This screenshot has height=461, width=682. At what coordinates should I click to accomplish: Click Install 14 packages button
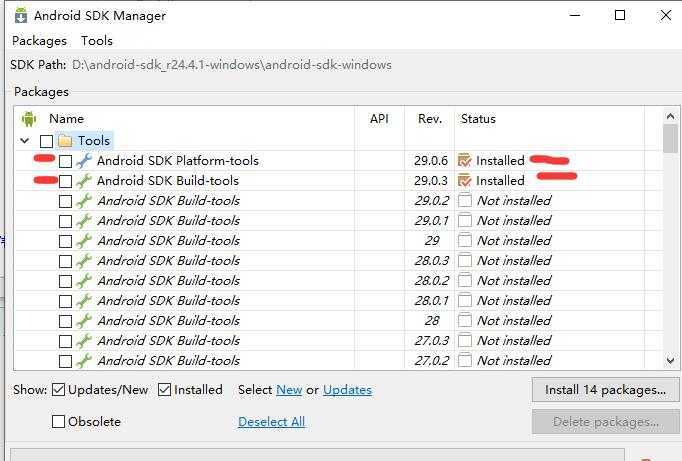coord(605,390)
